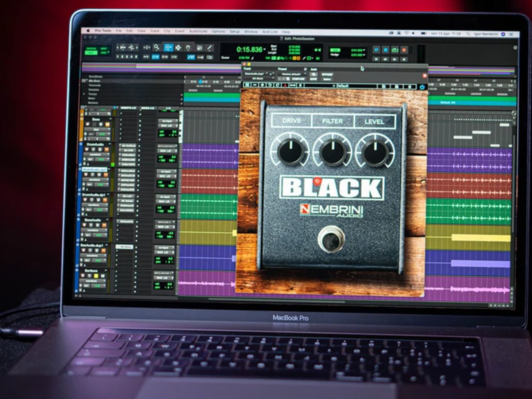Select the Markers ruler name
The width and height of the screenshot is (532, 399).
point(93,102)
